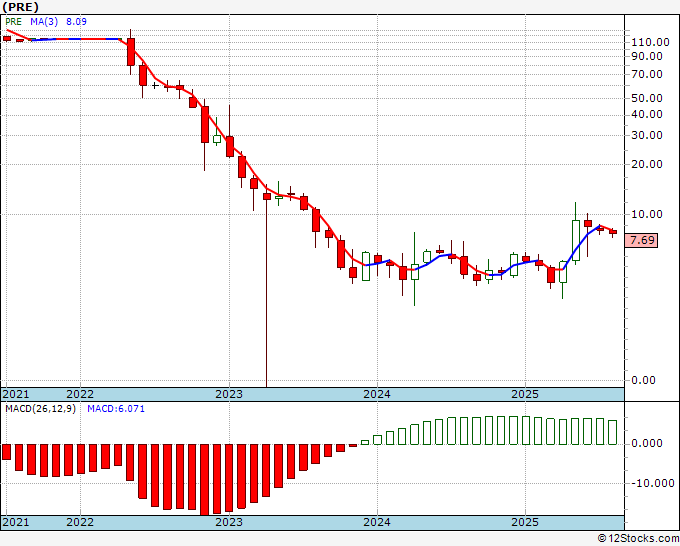Click 2022 on the price chart timeline
680x546 pixels.
coord(80,394)
